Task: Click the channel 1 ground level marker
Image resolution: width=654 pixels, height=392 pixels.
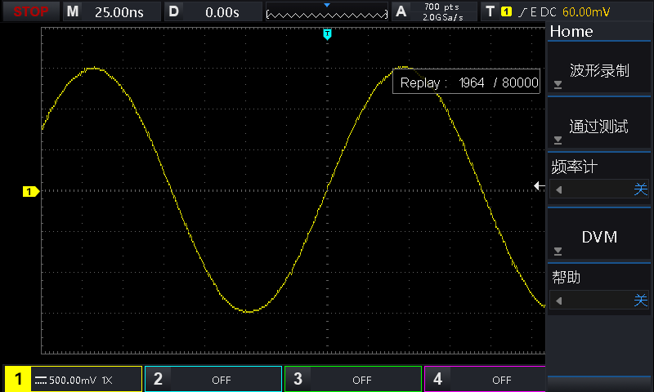Action: click(30, 191)
